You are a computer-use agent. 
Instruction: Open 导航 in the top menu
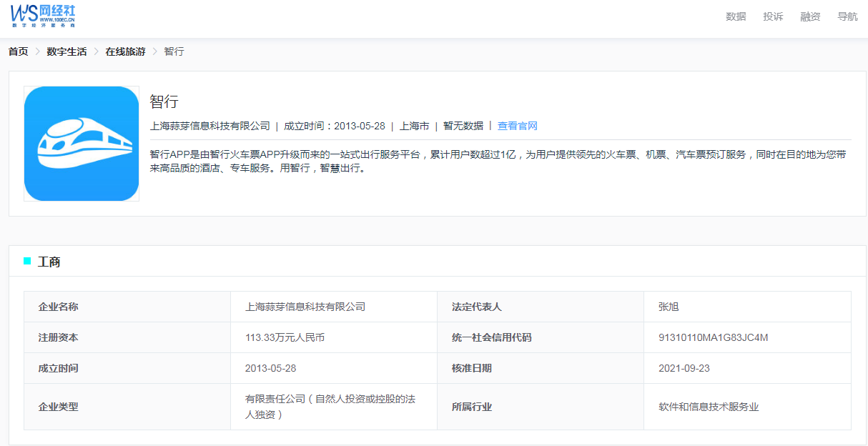coord(847,16)
